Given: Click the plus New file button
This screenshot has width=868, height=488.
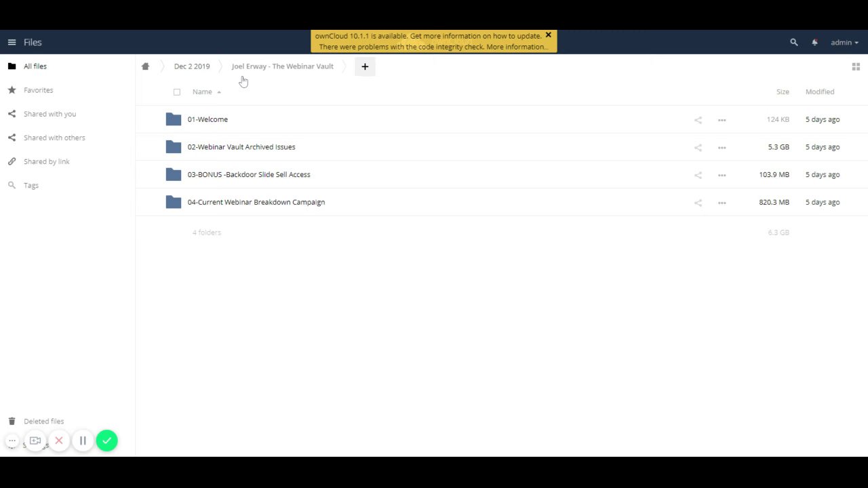Looking at the screenshot, I should pyautogui.click(x=365, y=66).
